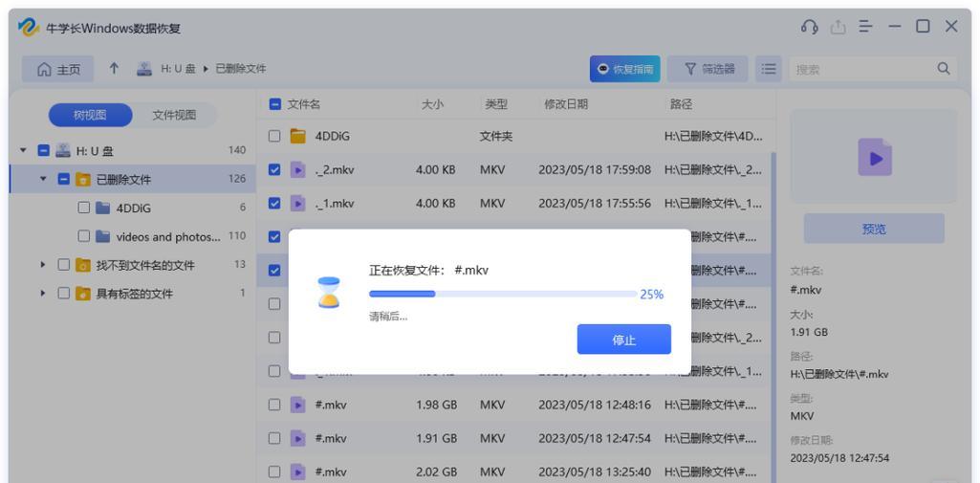Switch to 树视图 tree view tab

coord(91,115)
